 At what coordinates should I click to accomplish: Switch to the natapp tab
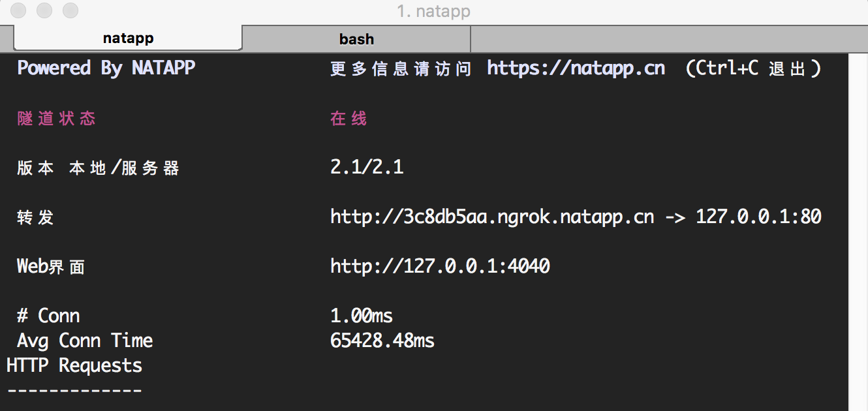point(128,38)
